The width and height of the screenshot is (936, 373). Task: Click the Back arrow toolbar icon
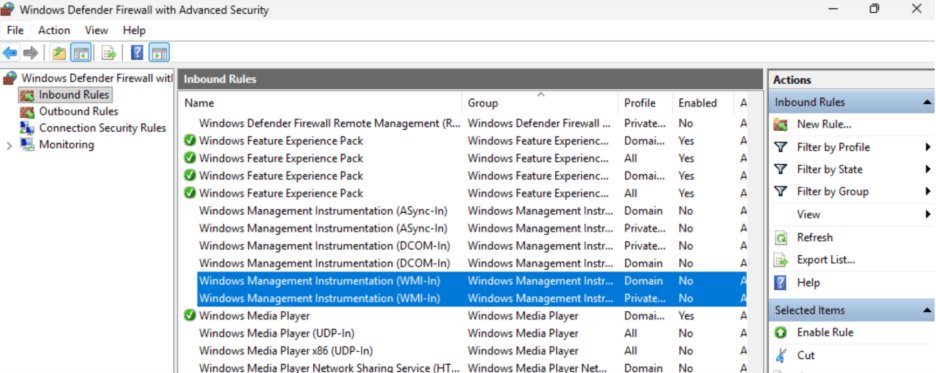10,53
